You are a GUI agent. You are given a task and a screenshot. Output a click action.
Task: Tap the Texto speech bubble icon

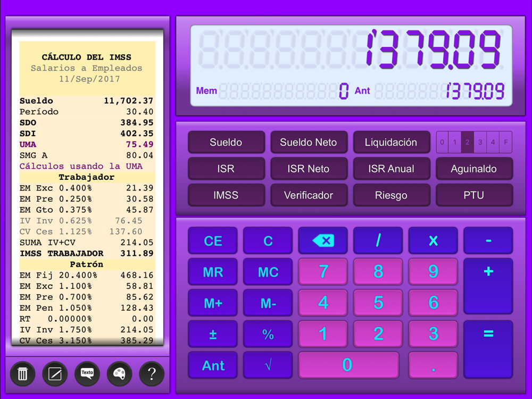pos(87,374)
